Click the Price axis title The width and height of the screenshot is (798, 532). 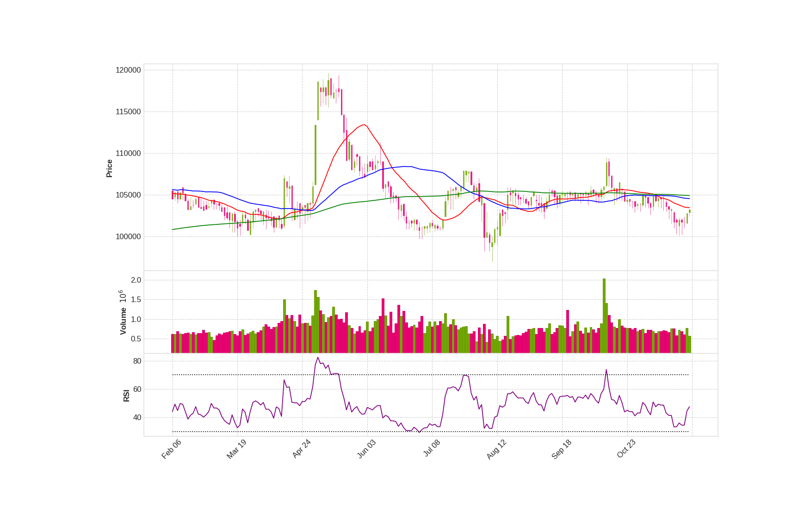pyautogui.click(x=110, y=168)
